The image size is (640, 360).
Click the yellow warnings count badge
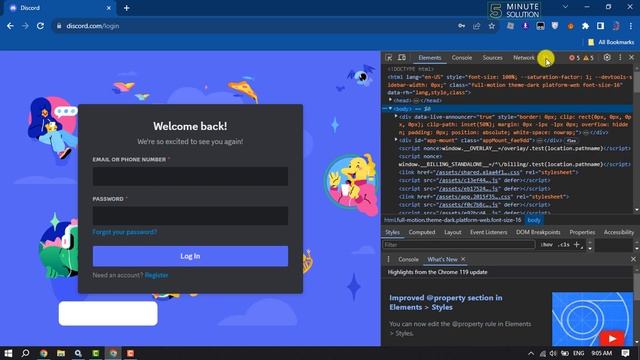tap(589, 58)
